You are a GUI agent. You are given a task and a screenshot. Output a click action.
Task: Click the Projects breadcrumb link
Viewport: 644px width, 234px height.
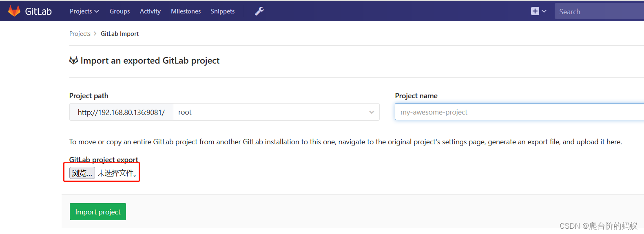[x=80, y=34]
